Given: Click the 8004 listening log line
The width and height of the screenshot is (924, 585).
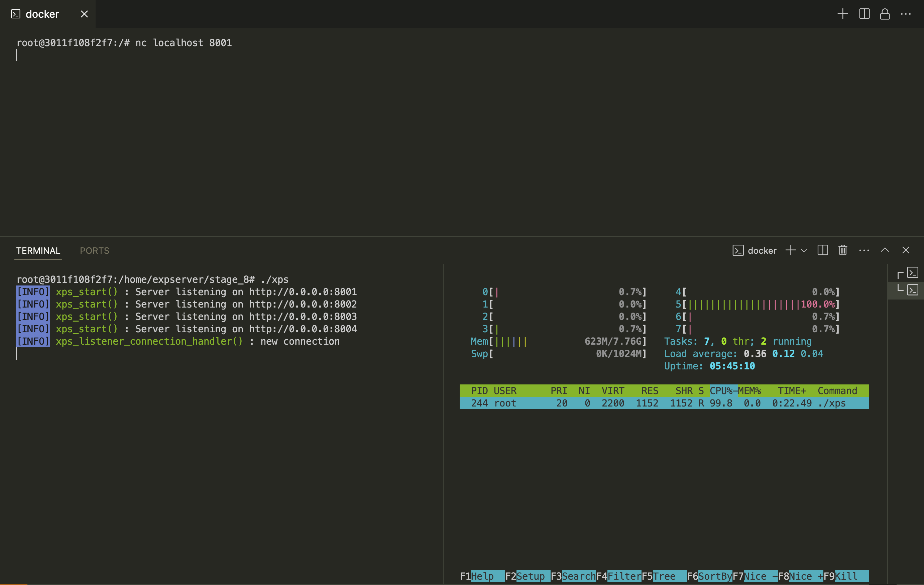Looking at the screenshot, I should (187, 329).
